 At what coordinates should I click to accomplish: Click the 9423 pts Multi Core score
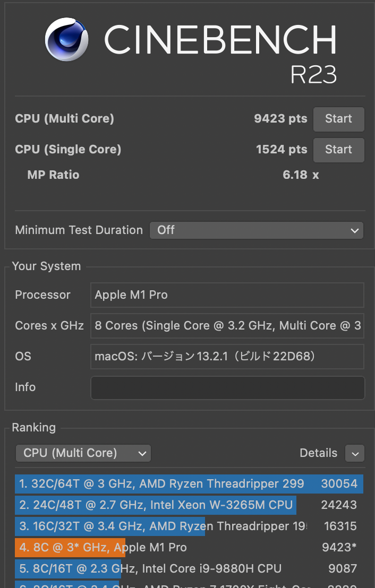coord(280,119)
